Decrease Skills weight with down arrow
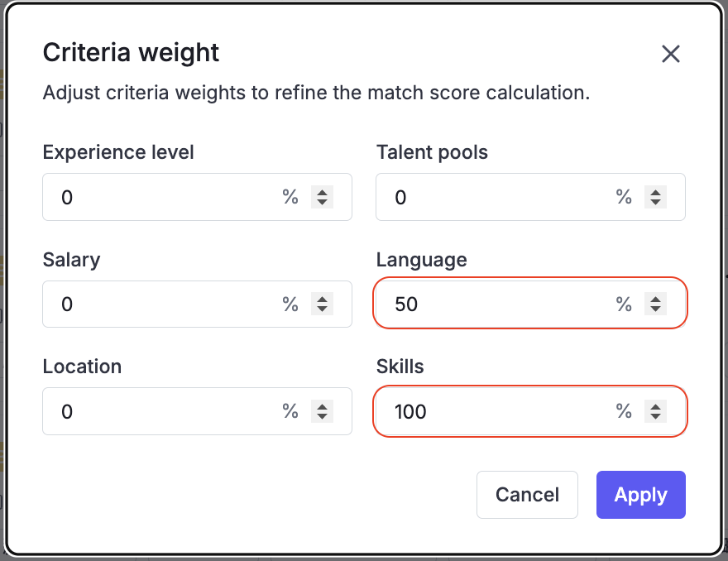This screenshot has height=561, width=728. (x=655, y=416)
